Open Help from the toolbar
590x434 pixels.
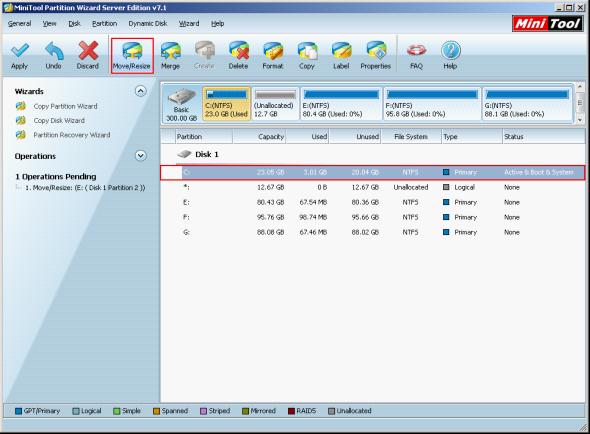450,55
